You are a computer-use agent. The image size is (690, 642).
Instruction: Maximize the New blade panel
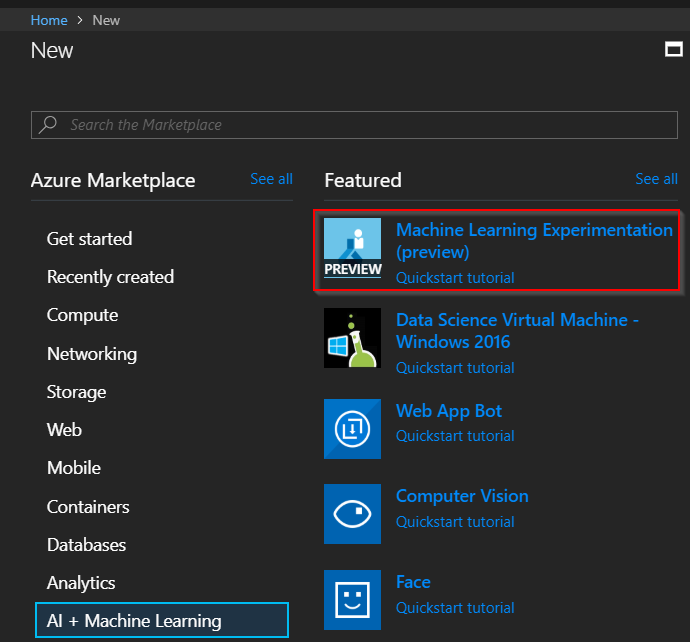[674, 50]
